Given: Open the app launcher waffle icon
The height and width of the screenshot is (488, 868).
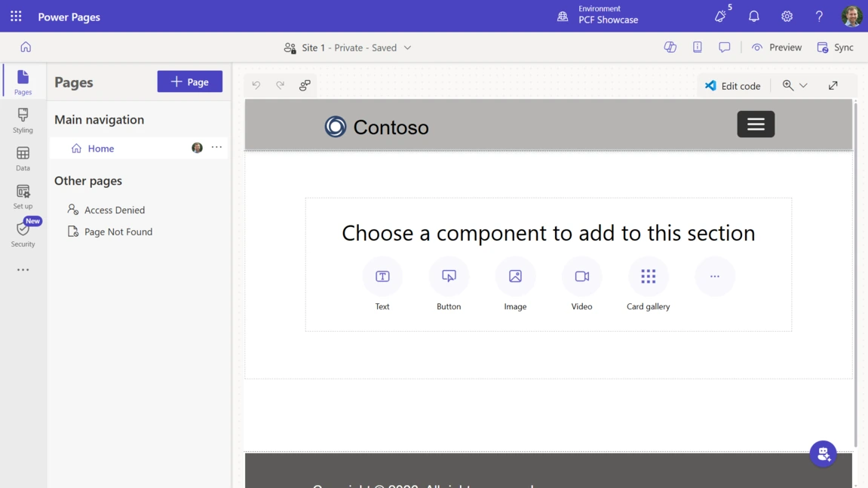Looking at the screenshot, I should click(x=16, y=17).
